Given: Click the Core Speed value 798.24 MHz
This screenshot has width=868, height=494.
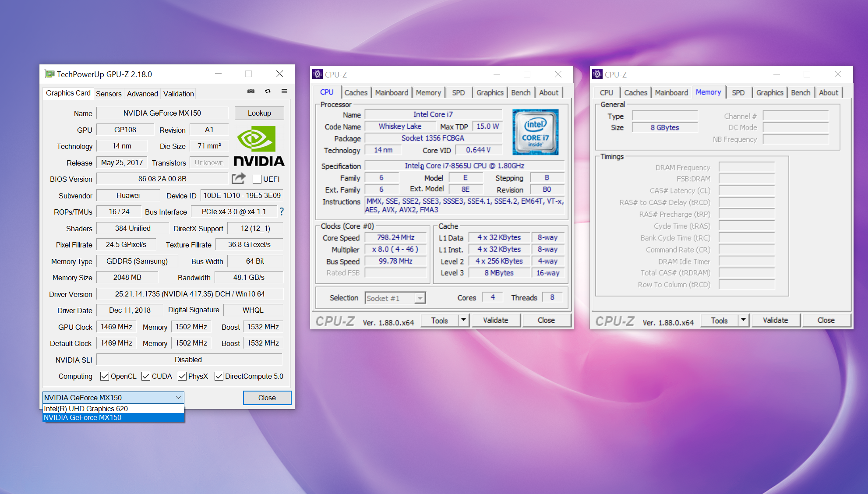Looking at the screenshot, I should point(395,237).
